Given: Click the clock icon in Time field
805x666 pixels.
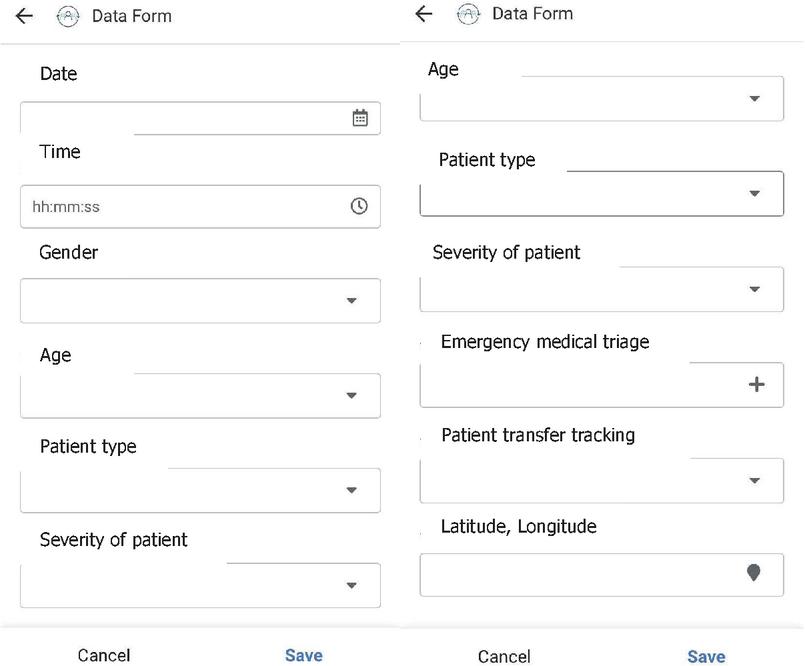Looking at the screenshot, I should tap(359, 206).
